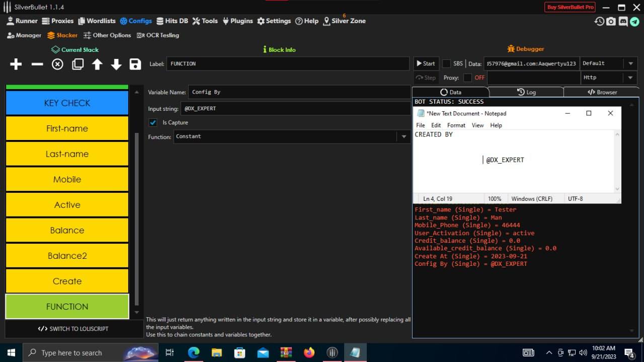Click the camera screenshot icon
This screenshot has height=362, width=644.
click(611, 21)
